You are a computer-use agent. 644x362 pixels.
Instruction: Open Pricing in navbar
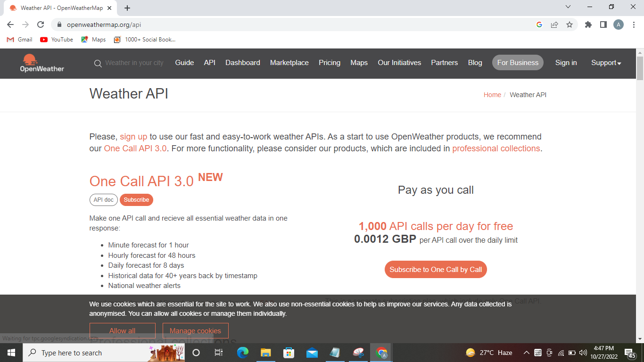pos(330,63)
